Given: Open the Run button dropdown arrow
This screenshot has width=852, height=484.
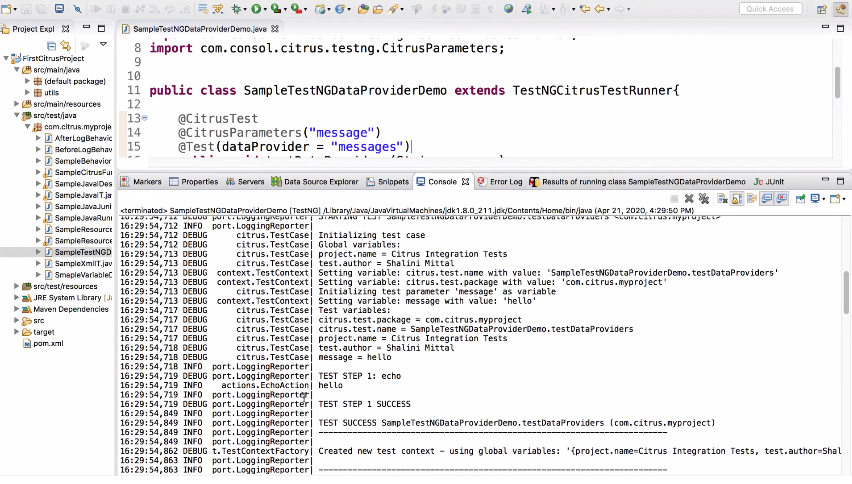Looking at the screenshot, I should coord(265,9).
